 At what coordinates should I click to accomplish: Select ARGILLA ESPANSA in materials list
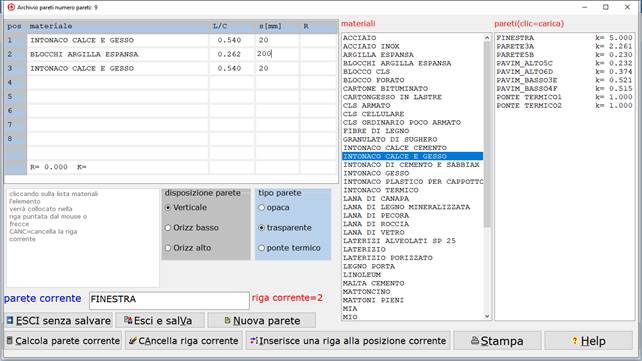point(412,54)
